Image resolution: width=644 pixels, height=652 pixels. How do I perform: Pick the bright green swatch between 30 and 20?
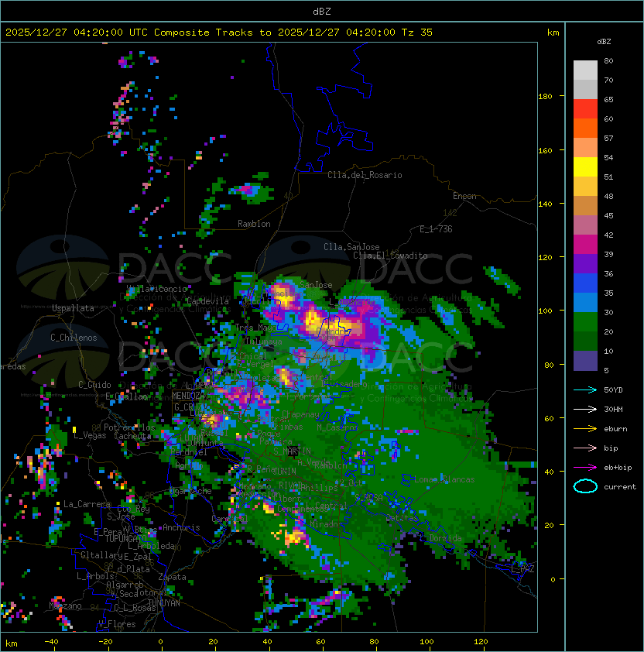click(585, 322)
